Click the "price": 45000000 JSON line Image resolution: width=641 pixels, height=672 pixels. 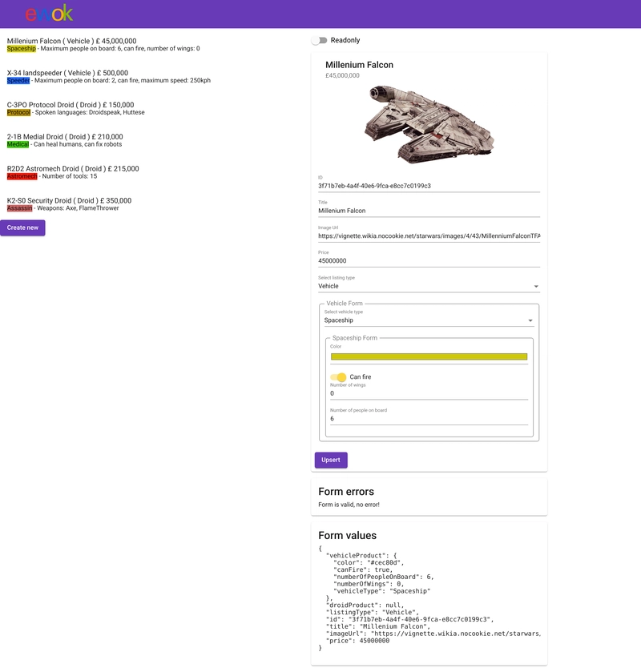click(357, 641)
